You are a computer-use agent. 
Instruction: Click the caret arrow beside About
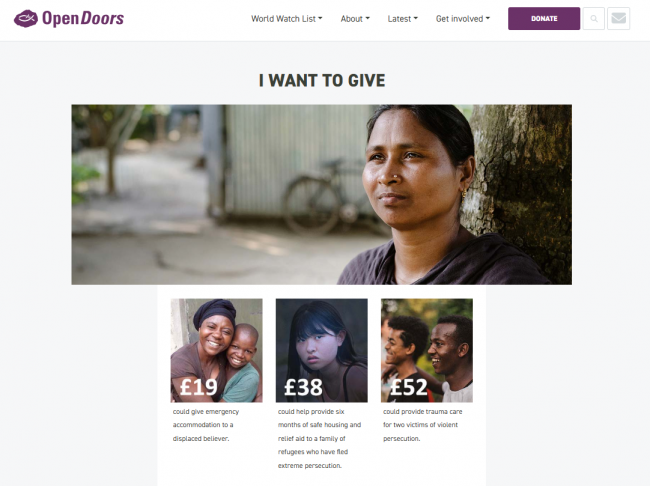[x=367, y=18]
